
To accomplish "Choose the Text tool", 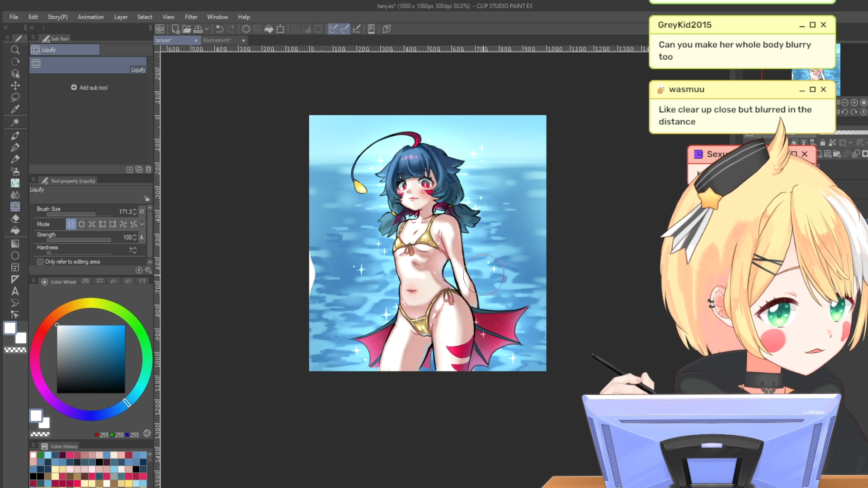I will [15, 291].
